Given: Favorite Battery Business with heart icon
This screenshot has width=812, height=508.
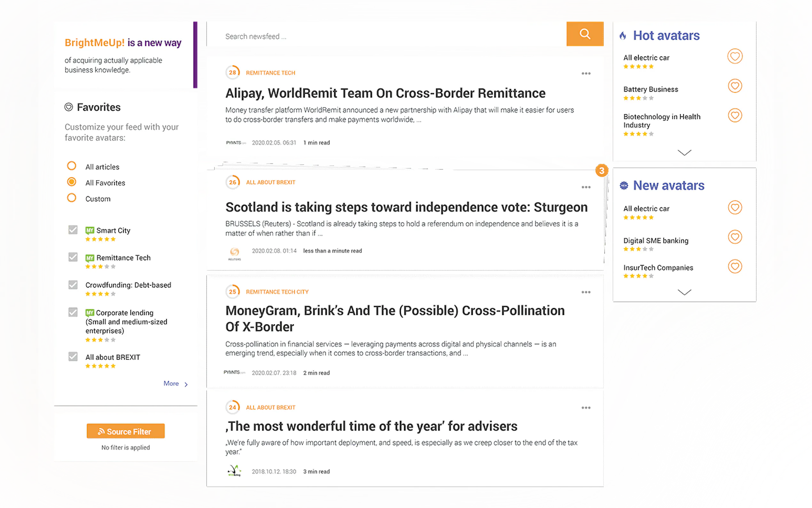Looking at the screenshot, I should pyautogui.click(x=734, y=86).
